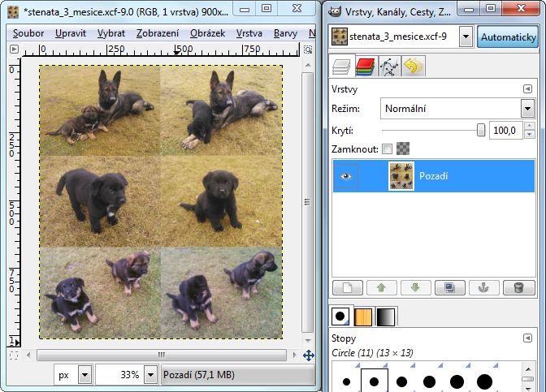This screenshot has width=546, height=392.
Task: Switch to the Paths tab icon
Action: click(x=389, y=67)
